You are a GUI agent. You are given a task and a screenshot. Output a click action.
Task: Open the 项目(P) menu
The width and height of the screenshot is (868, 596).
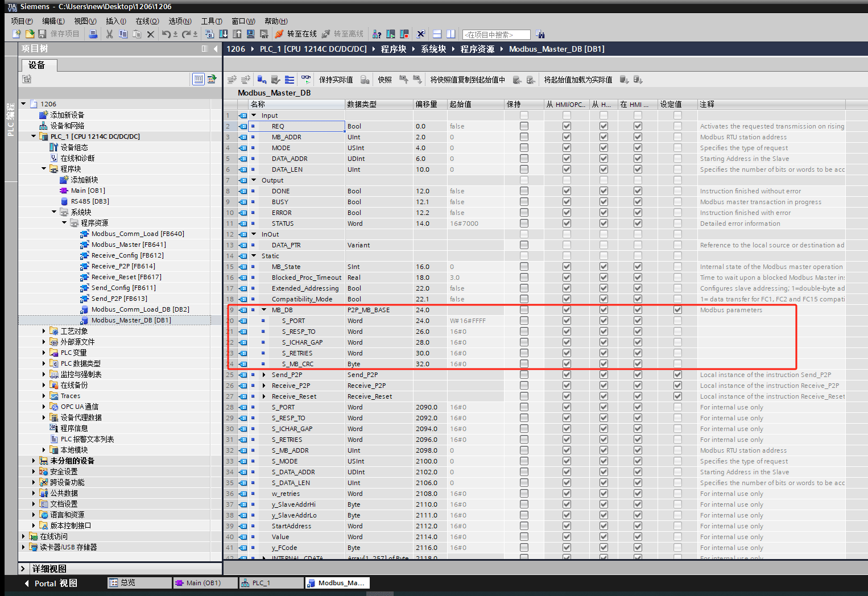22,21
